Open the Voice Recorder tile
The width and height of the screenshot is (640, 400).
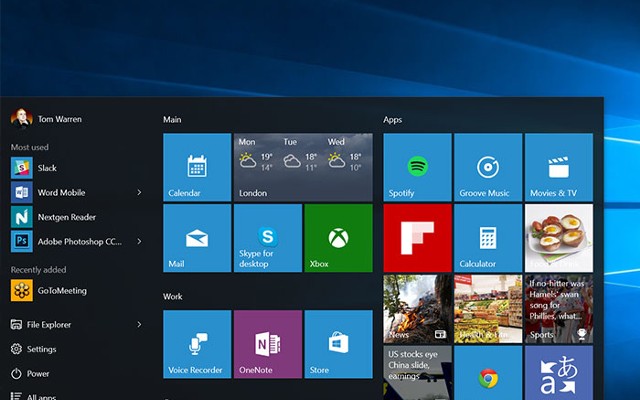[197, 344]
